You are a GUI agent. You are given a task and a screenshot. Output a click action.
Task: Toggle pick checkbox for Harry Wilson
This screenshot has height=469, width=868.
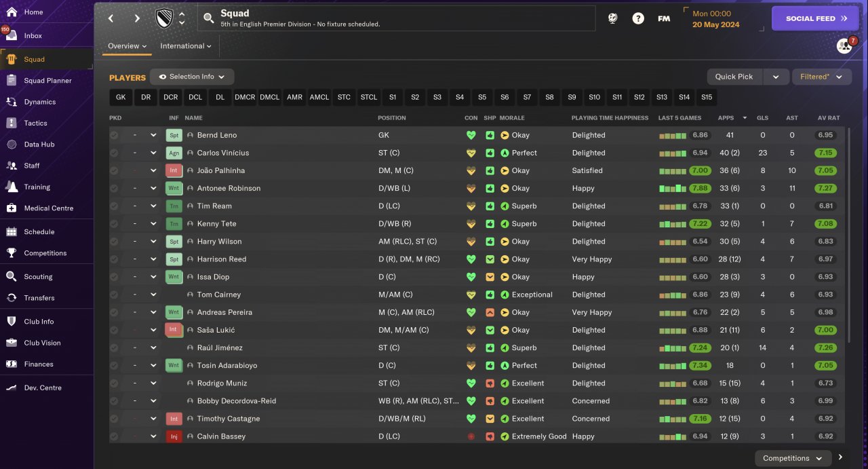tap(114, 241)
